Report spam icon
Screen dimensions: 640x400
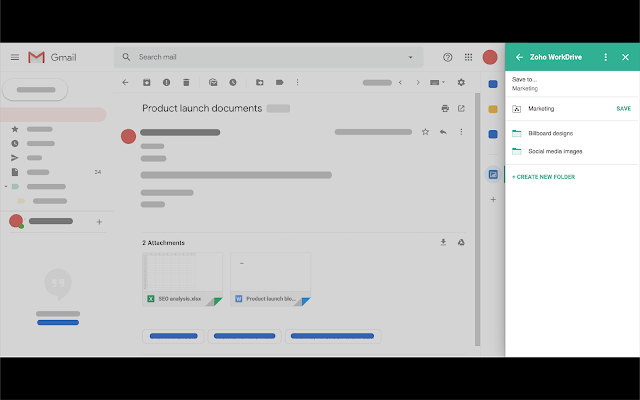[166, 82]
